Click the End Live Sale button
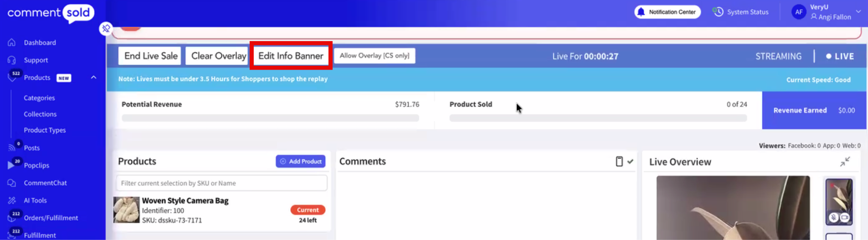The image size is (868, 240). [x=150, y=56]
